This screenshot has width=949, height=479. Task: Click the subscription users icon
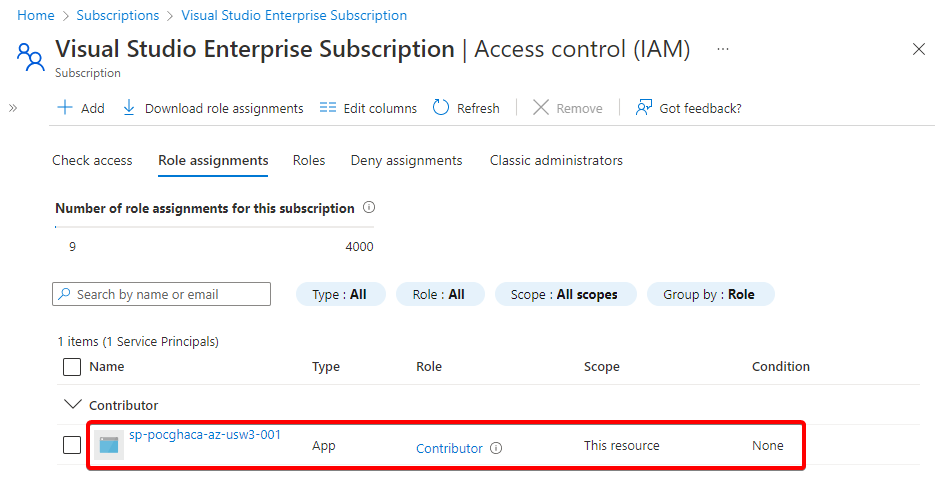pyautogui.click(x=30, y=57)
